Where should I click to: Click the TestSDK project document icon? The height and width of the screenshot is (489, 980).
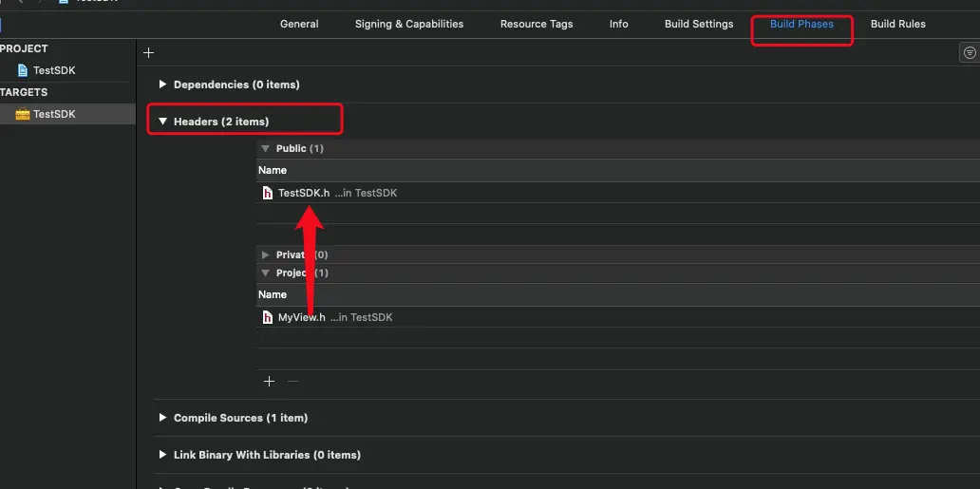23,70
